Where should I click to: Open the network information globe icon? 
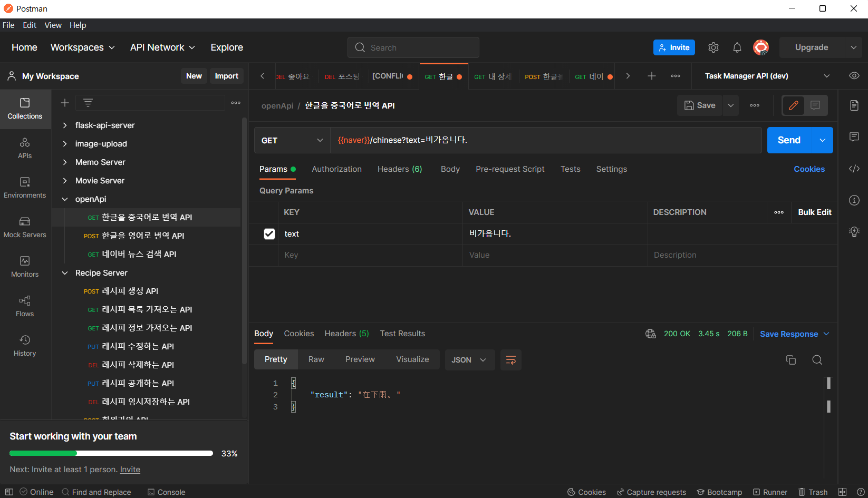651,334
